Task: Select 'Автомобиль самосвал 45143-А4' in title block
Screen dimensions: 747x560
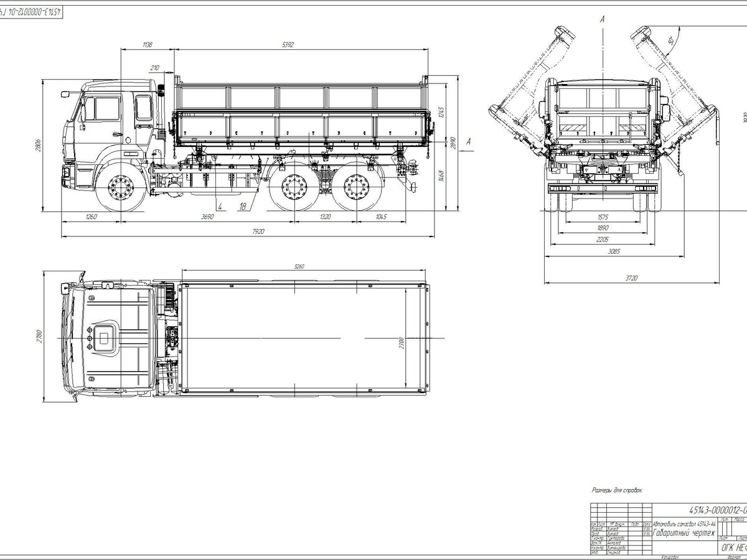Action: [x=684, y=525]
